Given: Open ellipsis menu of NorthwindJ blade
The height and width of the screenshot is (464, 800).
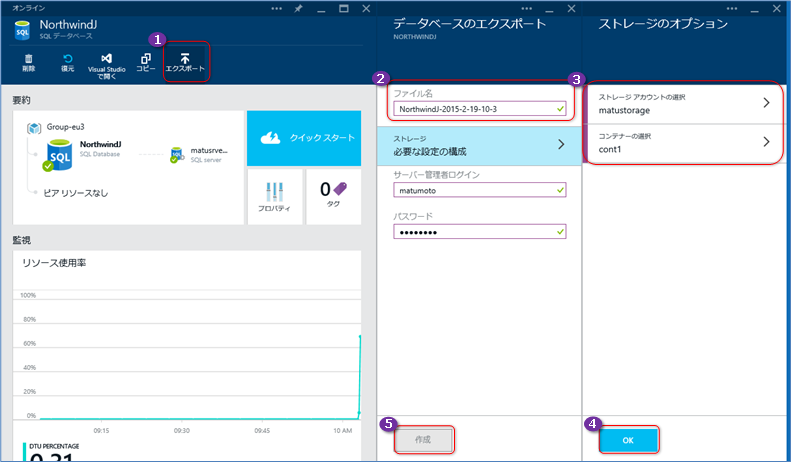Looking at the screenshot, I should tap(277, 9).
